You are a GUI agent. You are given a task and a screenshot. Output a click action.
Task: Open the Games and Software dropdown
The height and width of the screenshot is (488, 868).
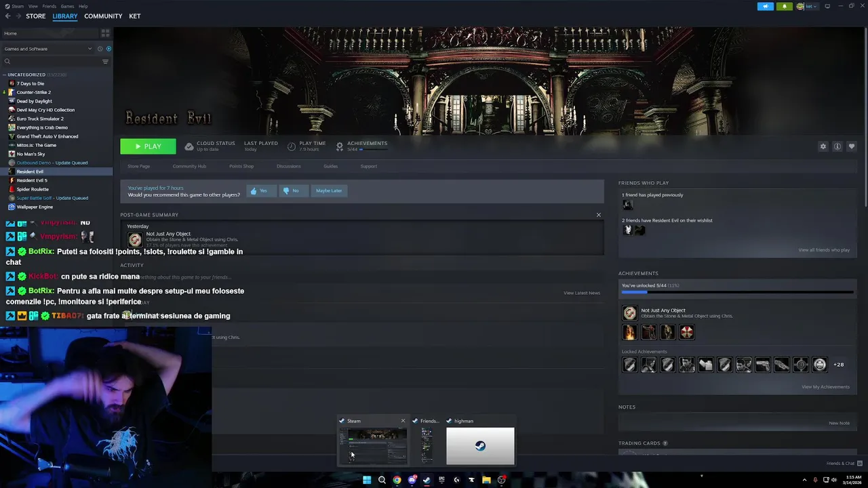coord(47,49)
